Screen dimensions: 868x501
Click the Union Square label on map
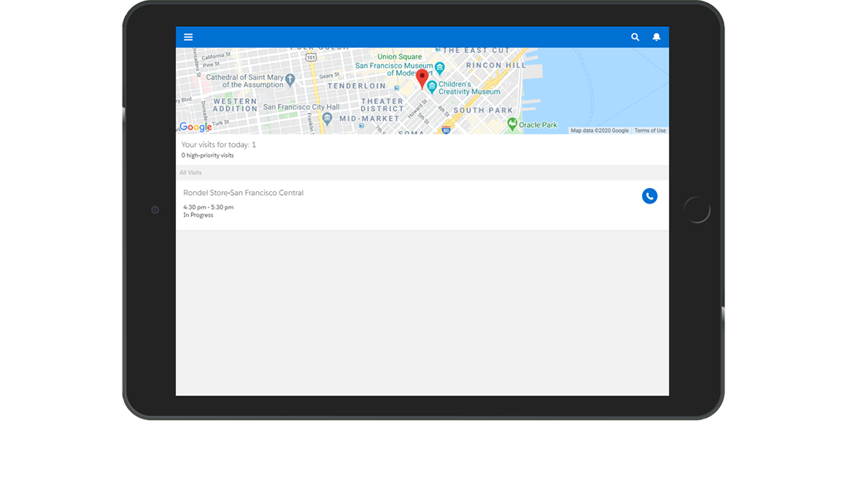(399, 56)
